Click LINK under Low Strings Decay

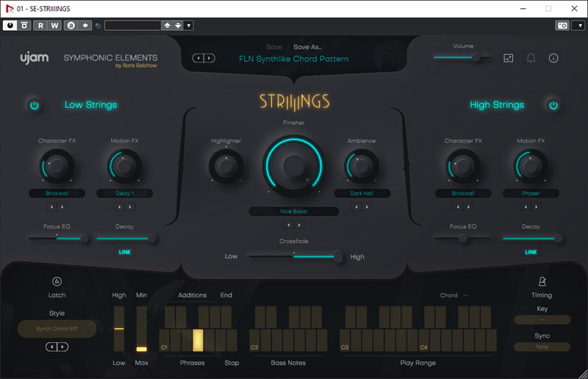click(x=125, y=252)
